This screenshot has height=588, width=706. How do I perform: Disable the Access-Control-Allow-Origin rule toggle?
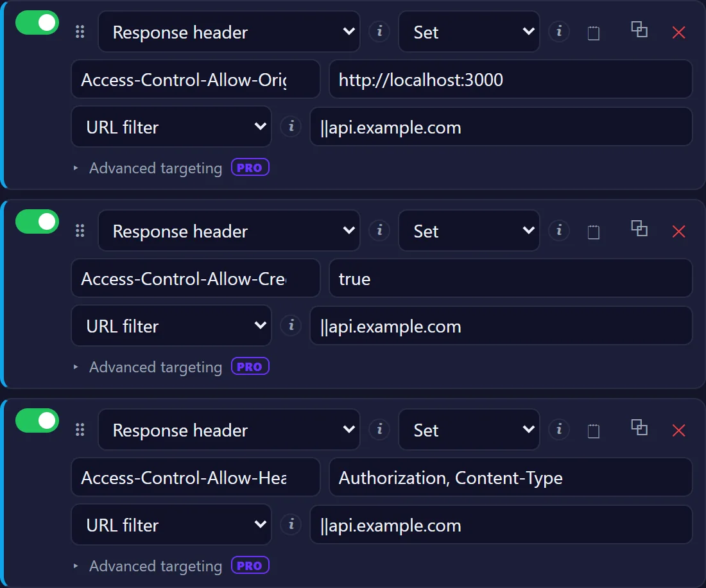(x=37, y=22)
